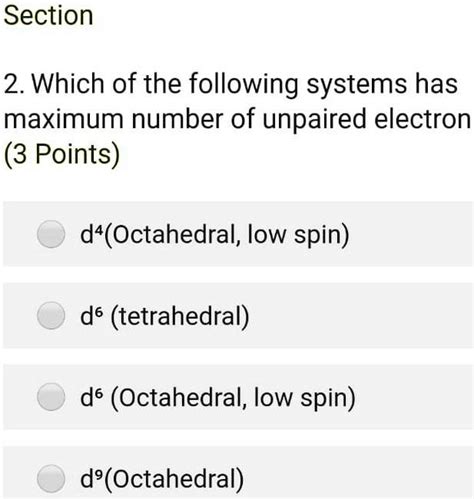The image size is (474, 499).
Task: Click empty gray area of d⁶ tetrahedral row
Action: (x=360, y=315)
